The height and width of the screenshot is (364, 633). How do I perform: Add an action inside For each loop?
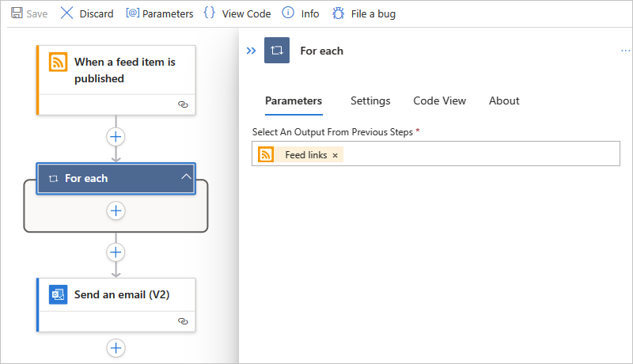[x=116, y=210]
